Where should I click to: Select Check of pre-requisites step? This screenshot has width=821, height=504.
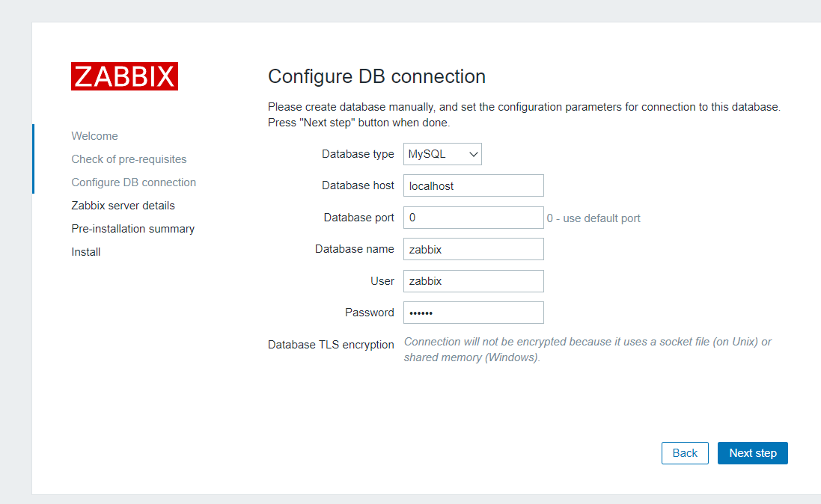129,159
